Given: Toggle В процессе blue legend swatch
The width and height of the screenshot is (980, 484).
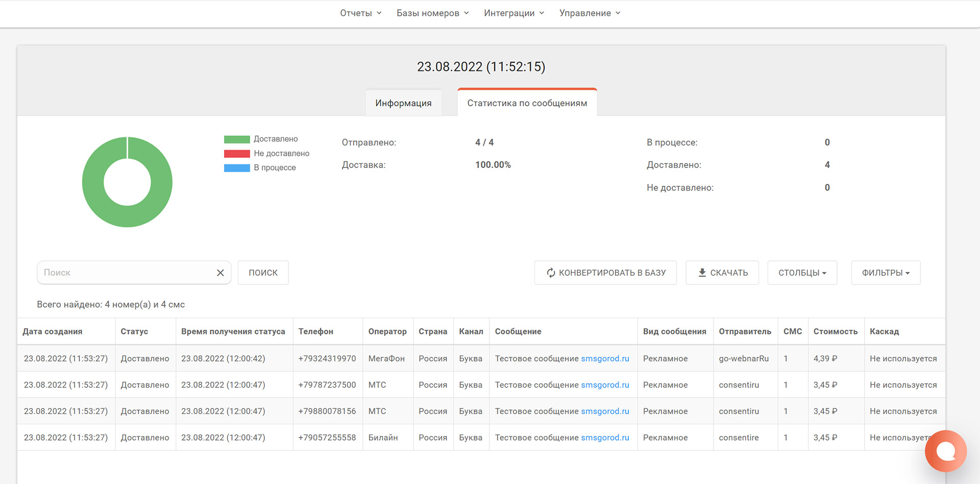Looking at the screenshot, I should click(237, 168).
